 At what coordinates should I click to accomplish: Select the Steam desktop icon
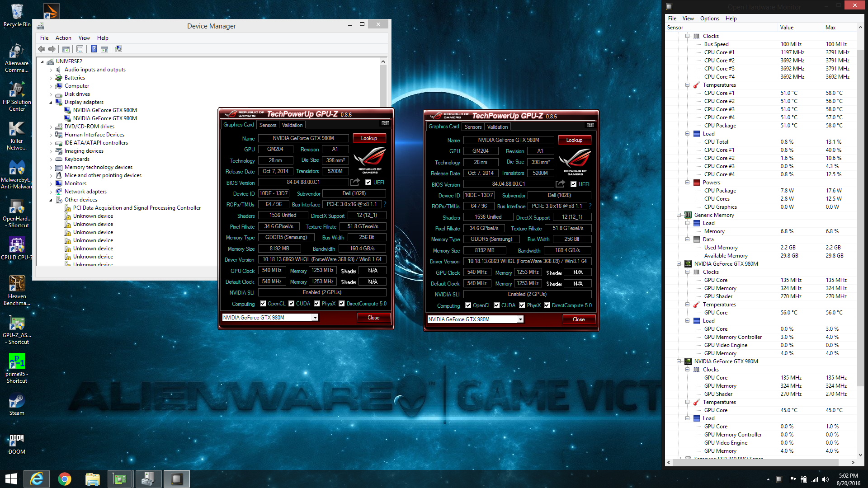[x=17, y=404]
